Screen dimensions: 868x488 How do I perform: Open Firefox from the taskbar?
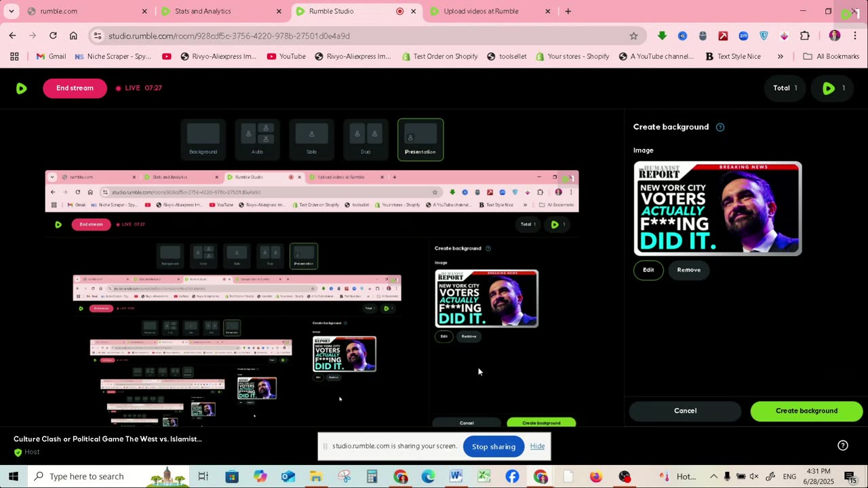coord(596,476)
